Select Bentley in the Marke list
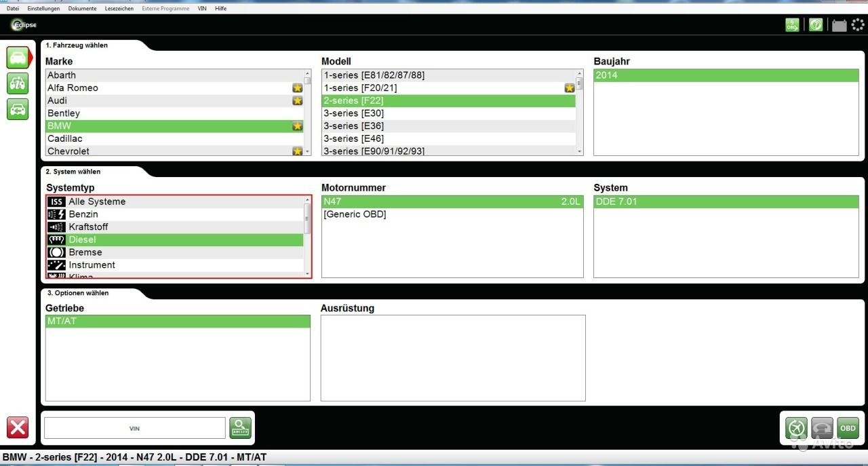 point(175,113)
